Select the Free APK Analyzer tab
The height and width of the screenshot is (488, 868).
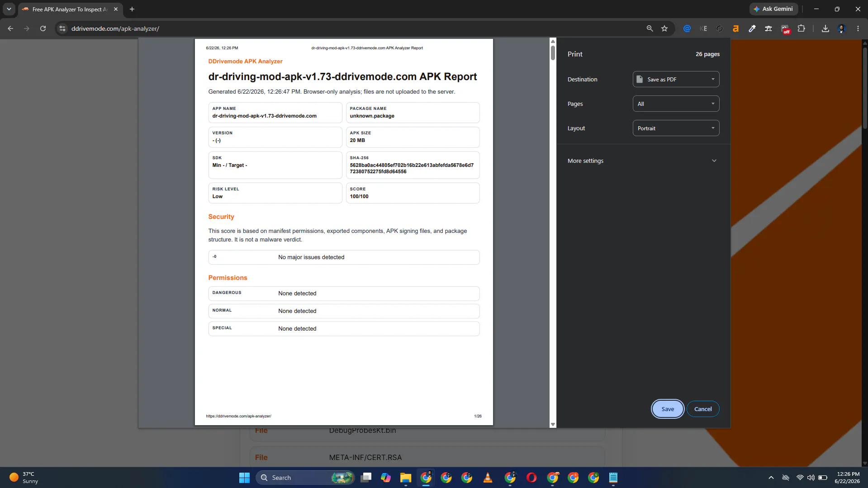(x=70, y=9)
